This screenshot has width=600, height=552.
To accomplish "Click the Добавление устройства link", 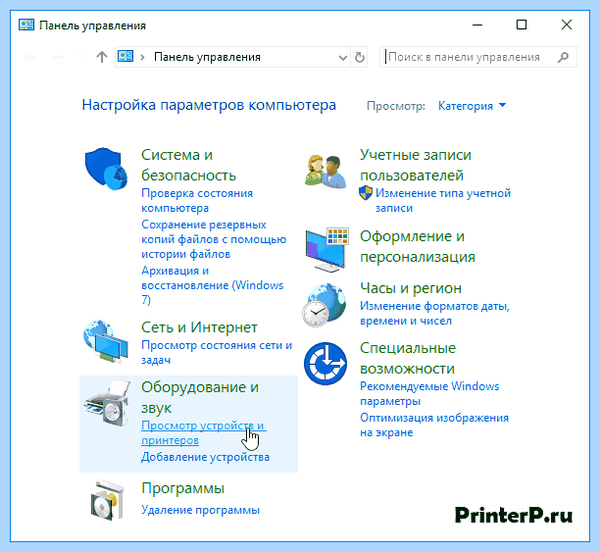I will coord(205,457).
